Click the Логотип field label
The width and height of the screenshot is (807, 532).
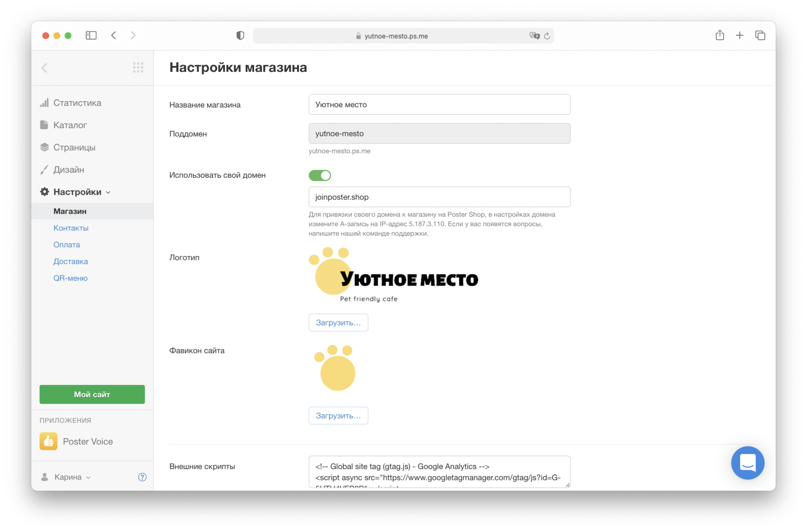pos(184,258)
